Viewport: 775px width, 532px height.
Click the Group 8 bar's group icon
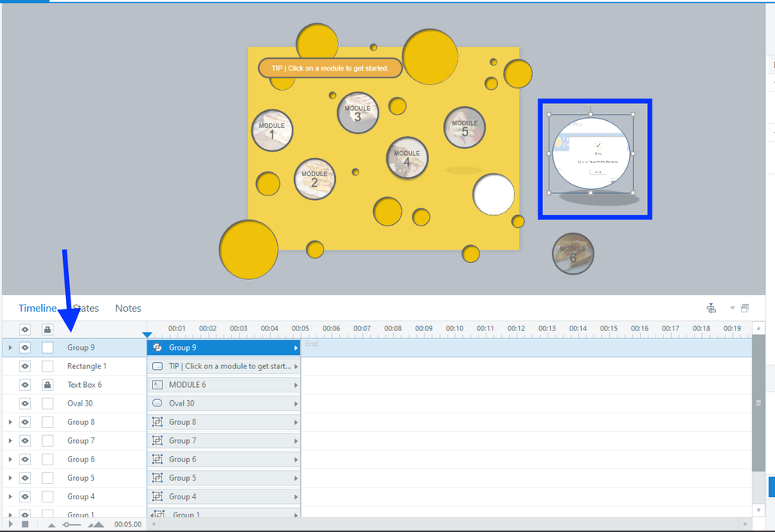coord(157,422)
